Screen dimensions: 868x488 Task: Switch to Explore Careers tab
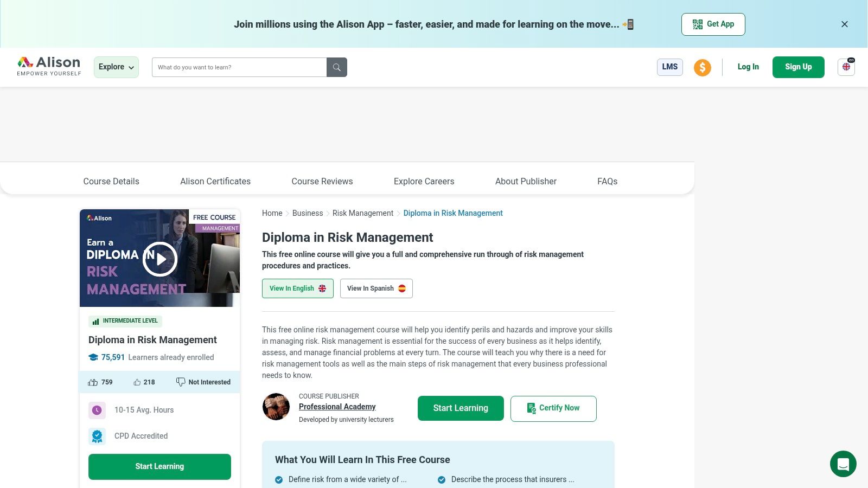424,182
